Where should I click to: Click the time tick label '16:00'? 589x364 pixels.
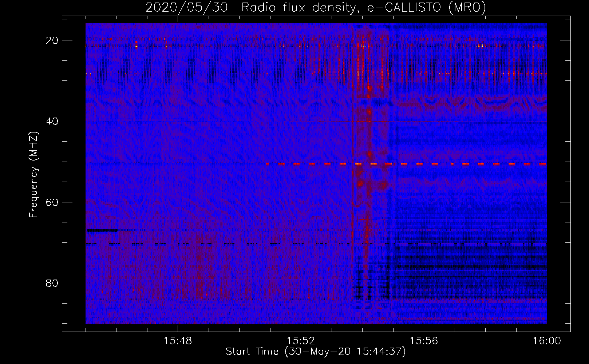547,341
